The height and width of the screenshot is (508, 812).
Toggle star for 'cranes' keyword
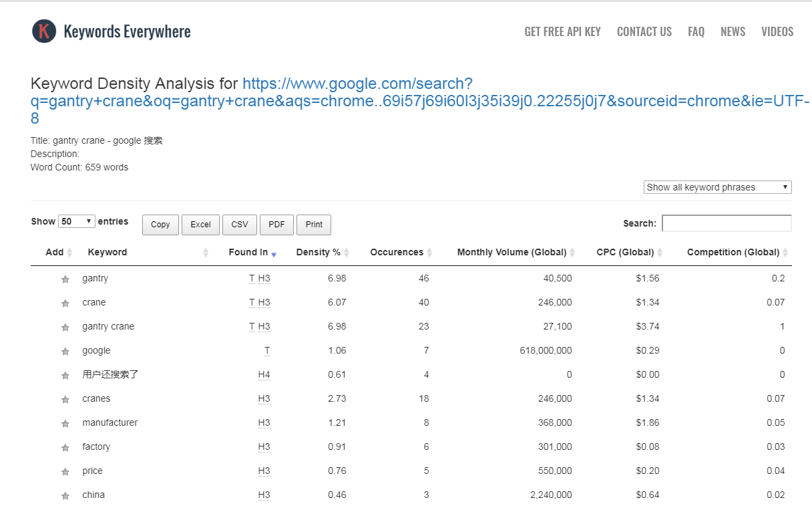[65, 400]
